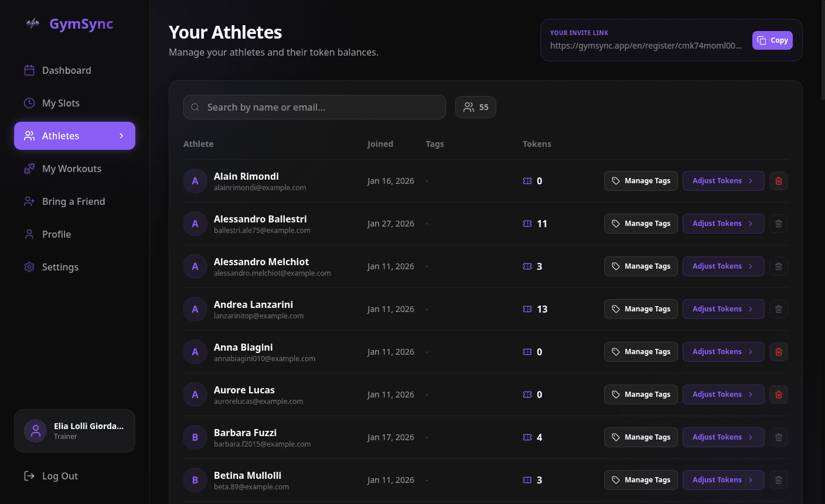The width and height of the screenshot is (825, 504).
Task: Open Adjust Tokens for Betina Mullolli
Action: pyautogui.click(x=723, y=480)
